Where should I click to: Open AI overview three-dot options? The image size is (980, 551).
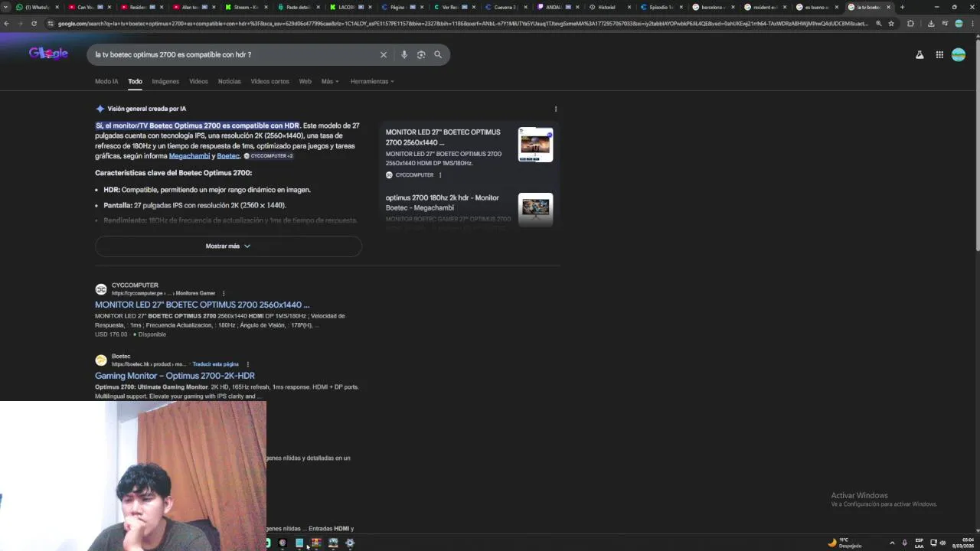click(556, 109)
